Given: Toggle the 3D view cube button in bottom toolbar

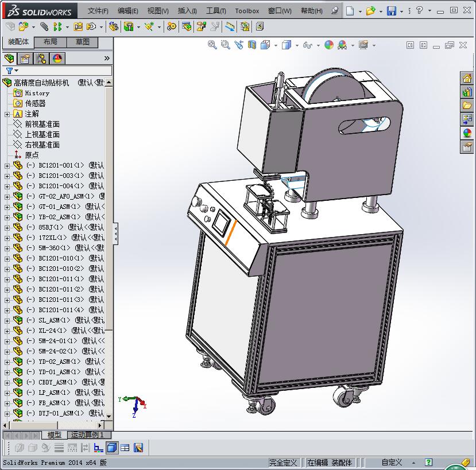Looking at the screenshot, I should point(112,448).
